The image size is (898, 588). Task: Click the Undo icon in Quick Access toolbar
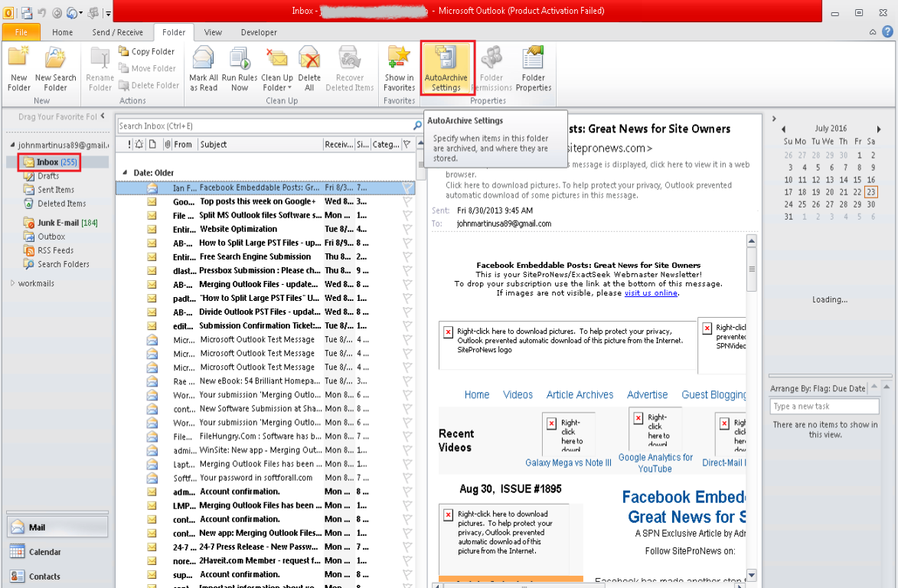[42, 12]
